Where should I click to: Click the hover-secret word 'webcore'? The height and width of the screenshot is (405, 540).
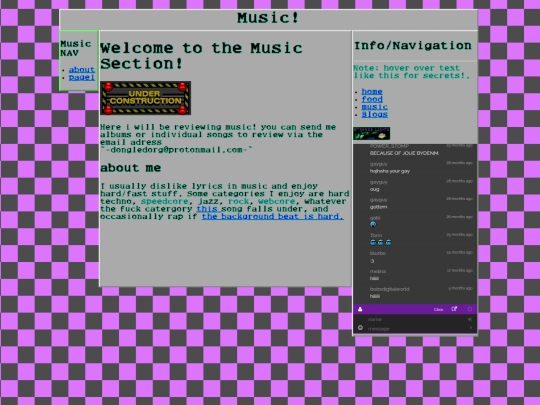[x=277, y=201]
